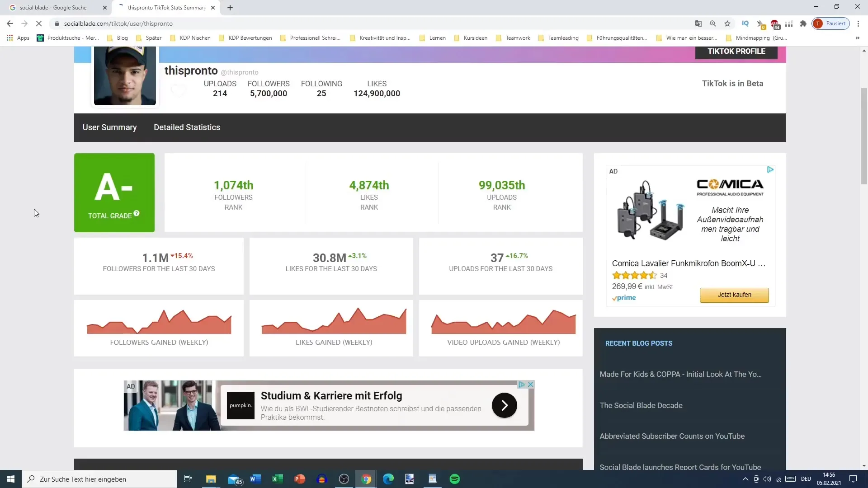Click the thispronto profile picture
Image resolution: width=868 pixels, height=488 pixels.
click(125, 75)
